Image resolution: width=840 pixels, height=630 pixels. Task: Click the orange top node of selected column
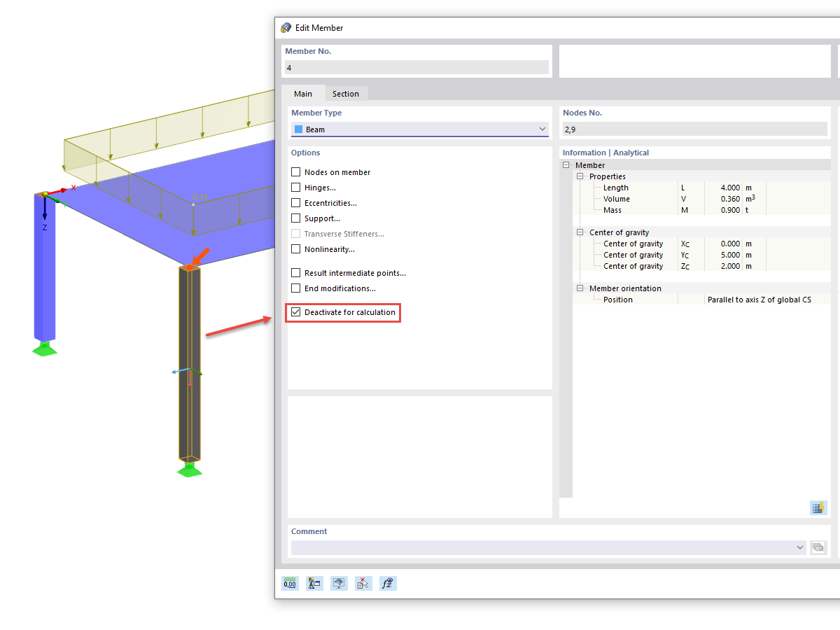coord(189,267)
